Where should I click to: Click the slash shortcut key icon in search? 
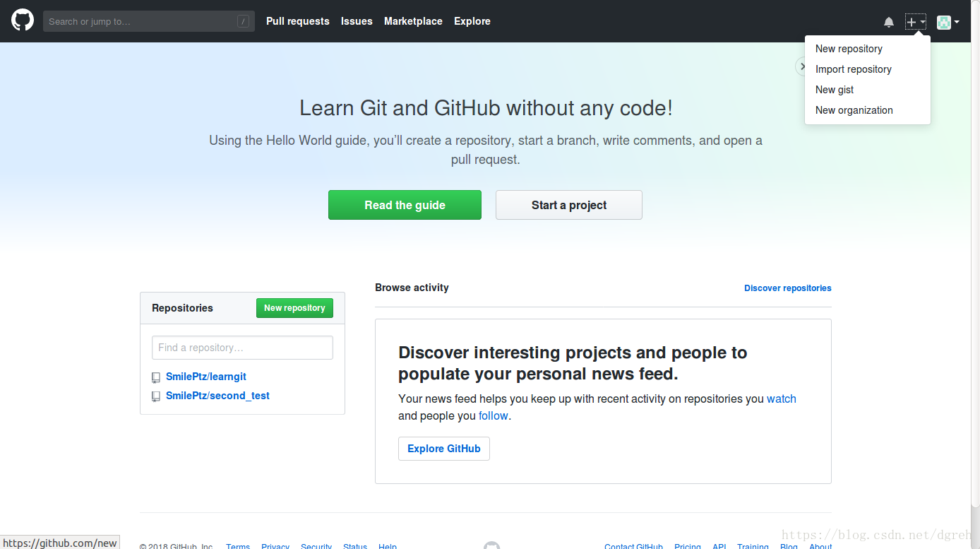[x=243, y=21]
